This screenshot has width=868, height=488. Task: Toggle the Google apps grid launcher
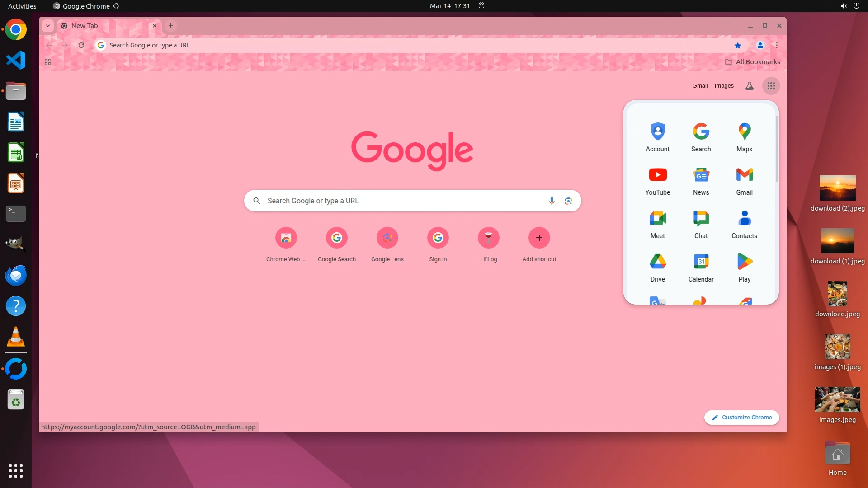click(x=771, y=86)
